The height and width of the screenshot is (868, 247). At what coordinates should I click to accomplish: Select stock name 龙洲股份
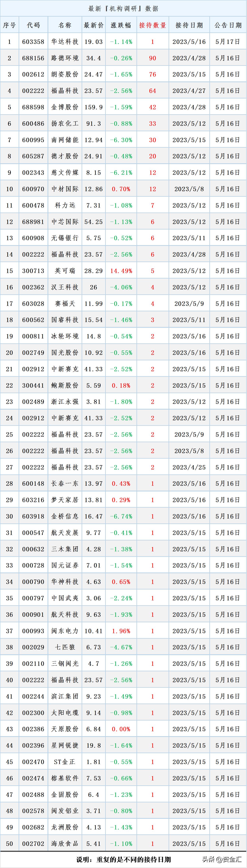pyautogui.click(x=65, y=827)
